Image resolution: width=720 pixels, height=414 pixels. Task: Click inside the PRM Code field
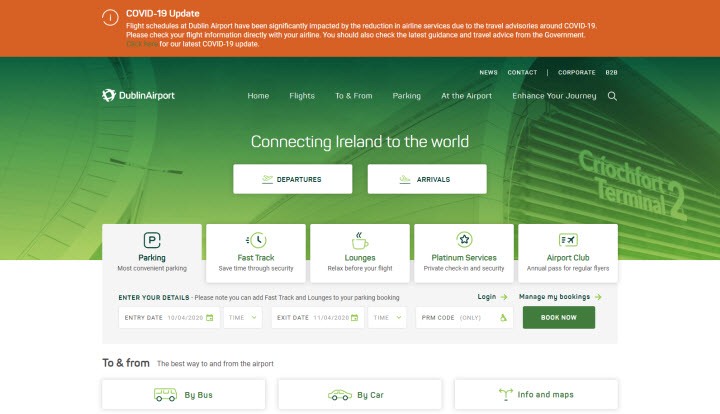click(x=455, y=318)
